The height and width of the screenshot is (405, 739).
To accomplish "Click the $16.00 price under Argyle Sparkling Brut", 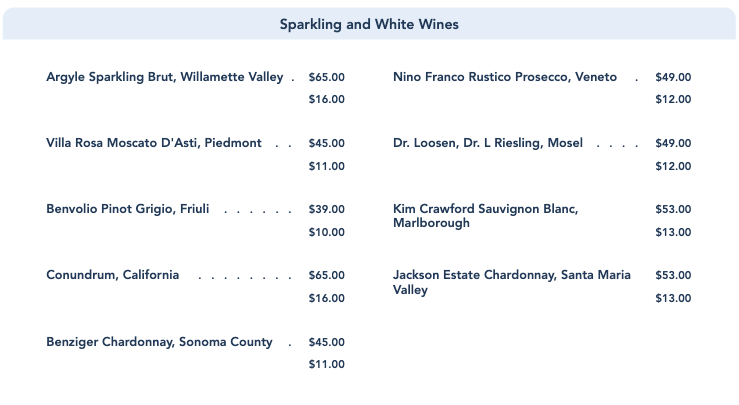I will click(327, 99).
